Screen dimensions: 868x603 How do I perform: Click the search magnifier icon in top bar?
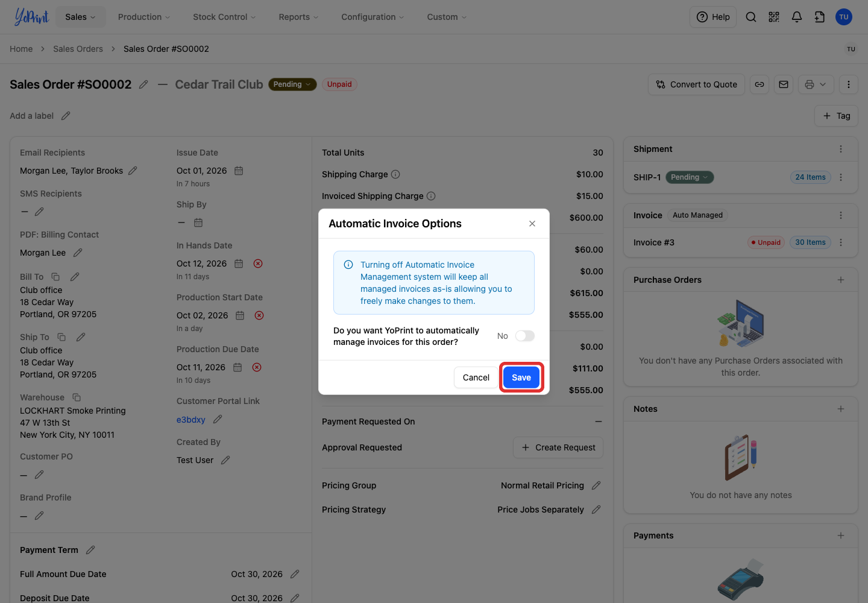(751, 17)
